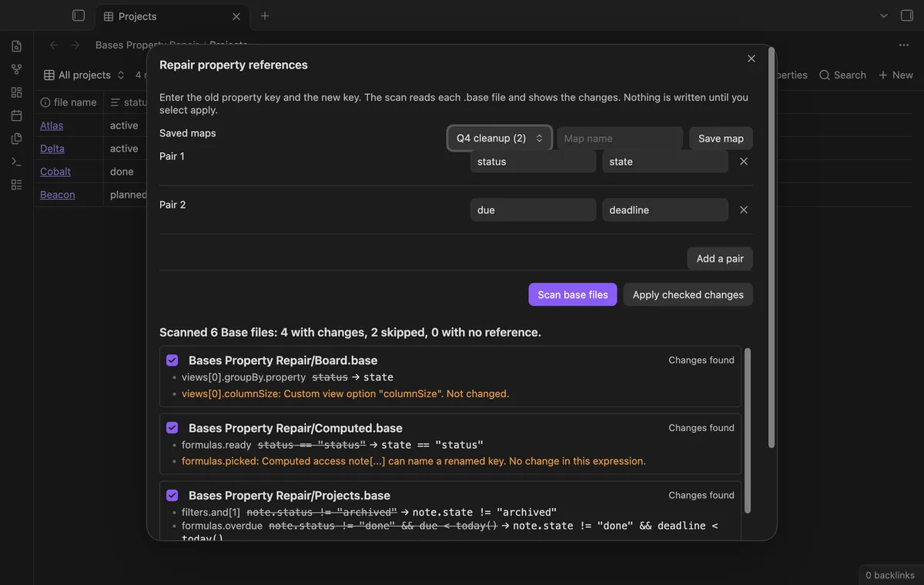Open the three-dot more options menu
924x585 pixels.
tap(904, 45)
